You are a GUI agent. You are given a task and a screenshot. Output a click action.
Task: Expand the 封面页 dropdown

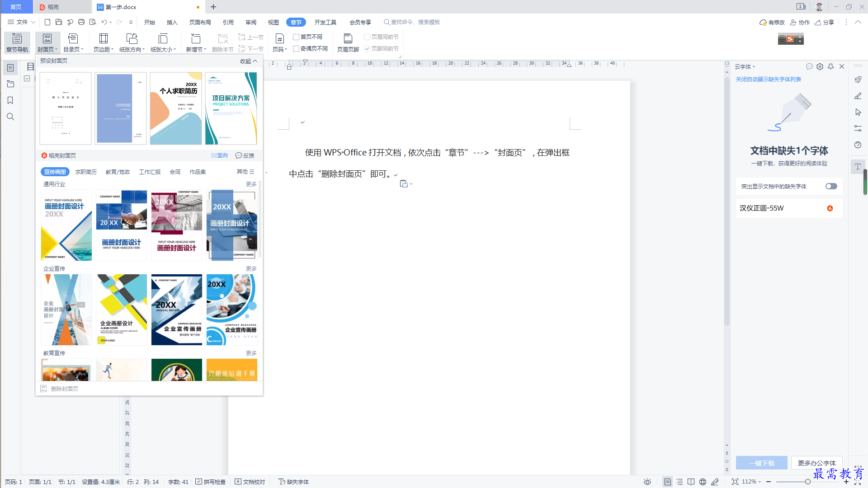point(47,49)
